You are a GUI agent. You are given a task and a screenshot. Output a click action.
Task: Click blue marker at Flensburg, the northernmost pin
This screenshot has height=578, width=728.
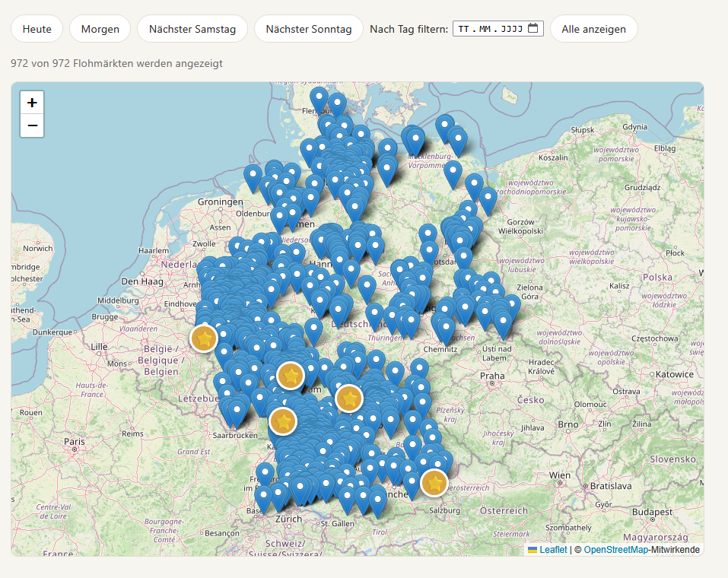coord(319,100)
